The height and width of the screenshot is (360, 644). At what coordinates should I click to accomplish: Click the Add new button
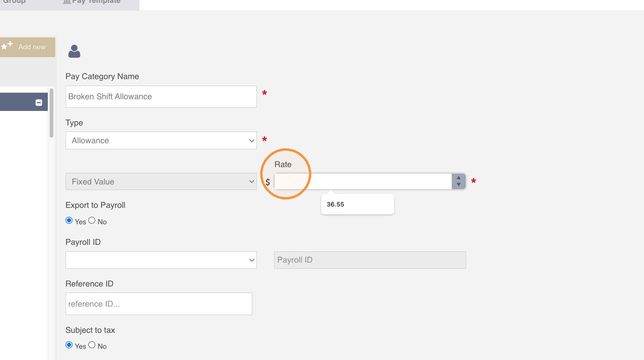coord(27,47)
